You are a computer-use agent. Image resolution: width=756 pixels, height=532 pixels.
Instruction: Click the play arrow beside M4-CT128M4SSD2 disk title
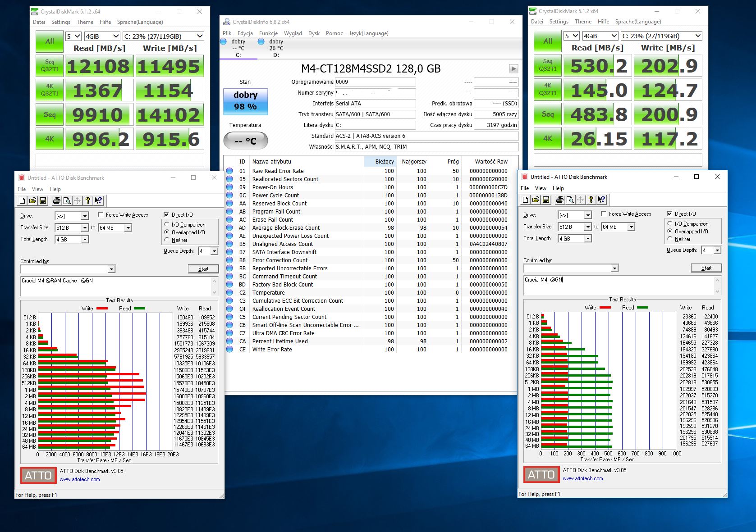pyautogui.click(x=513, y=69)
